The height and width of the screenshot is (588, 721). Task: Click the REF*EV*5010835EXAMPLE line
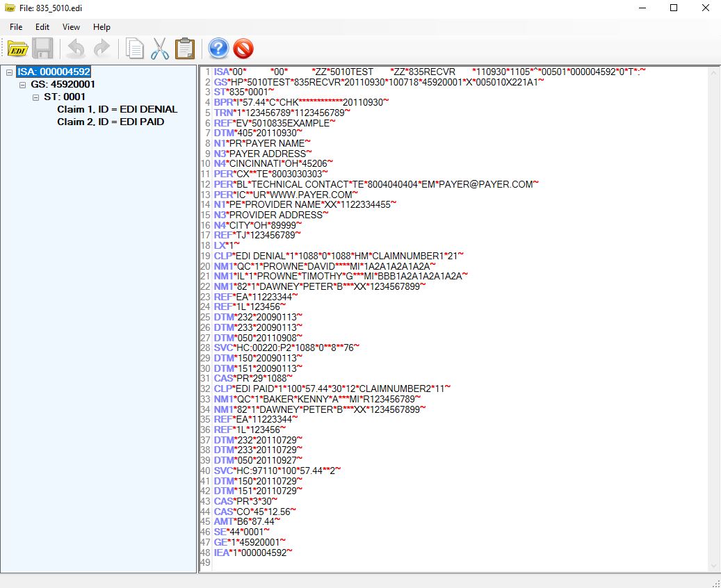click(275, 123)
